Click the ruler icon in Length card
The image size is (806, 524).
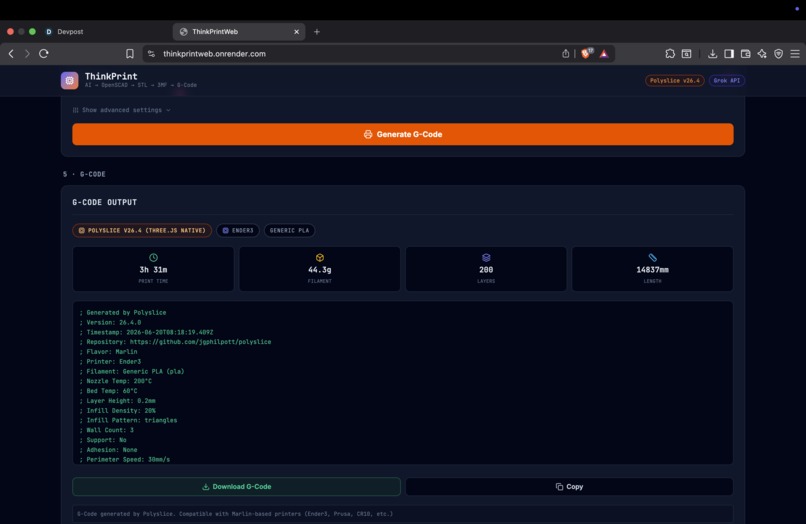652,257
